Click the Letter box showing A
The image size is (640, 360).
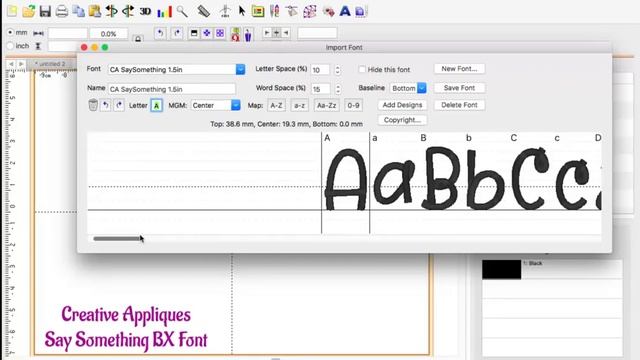click(156, 105)
